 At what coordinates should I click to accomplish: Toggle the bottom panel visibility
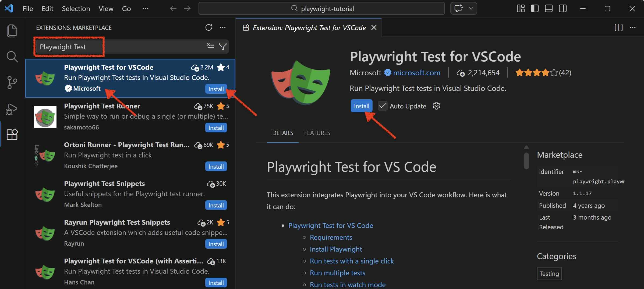click(x=549, y=8)
